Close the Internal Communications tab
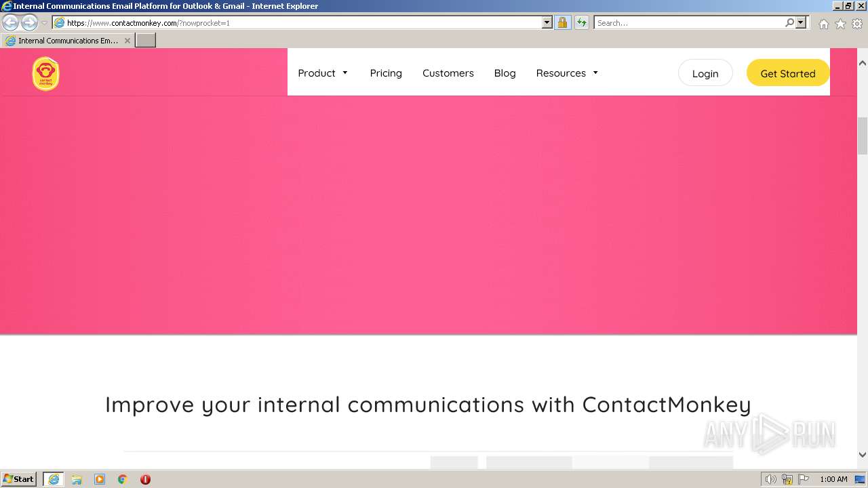868x488 pixels. pos(127,41)
